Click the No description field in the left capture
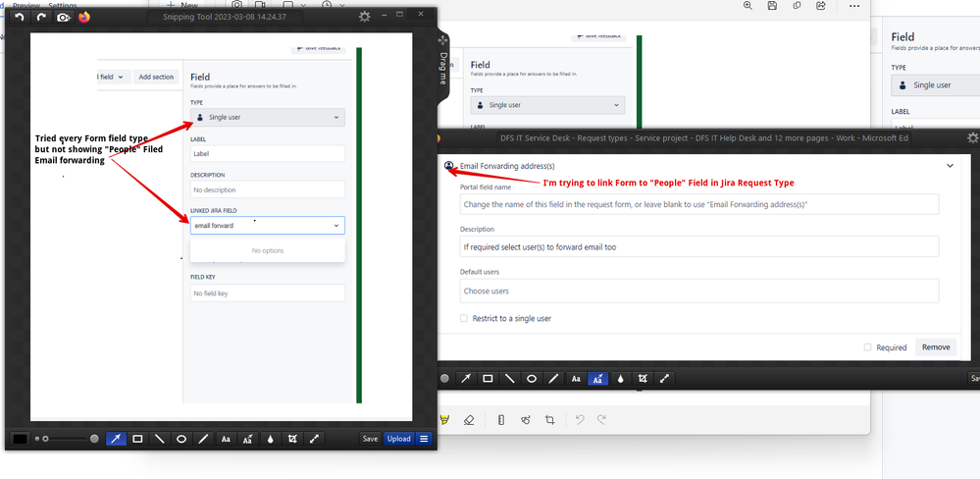The height and width of the screenshot is (479, 980). (x=268, y=189)
